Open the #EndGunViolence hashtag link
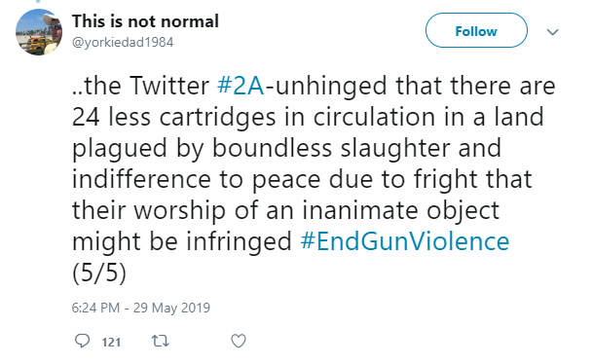This screenshot has height=364, width=592. coord(405,241)
